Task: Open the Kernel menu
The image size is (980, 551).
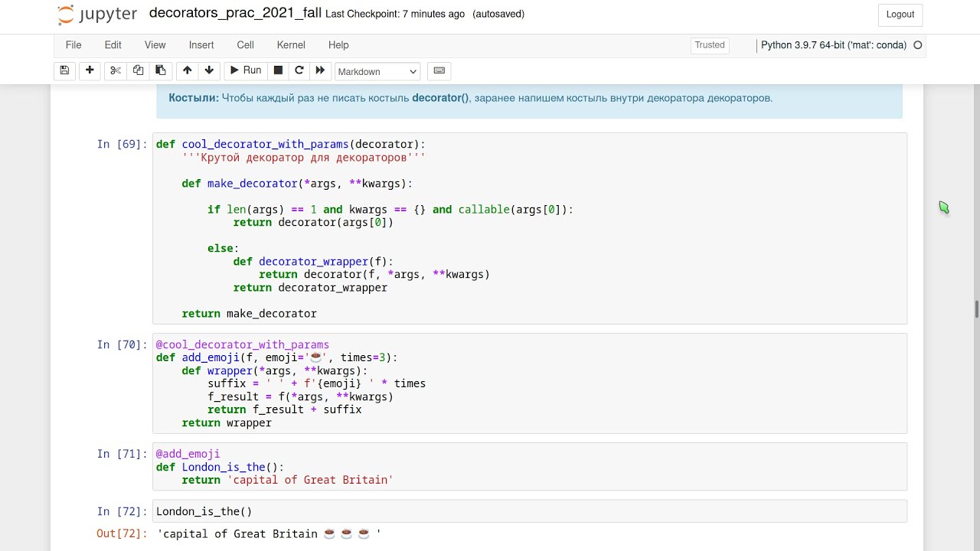Action: click(x=291, y=45)
